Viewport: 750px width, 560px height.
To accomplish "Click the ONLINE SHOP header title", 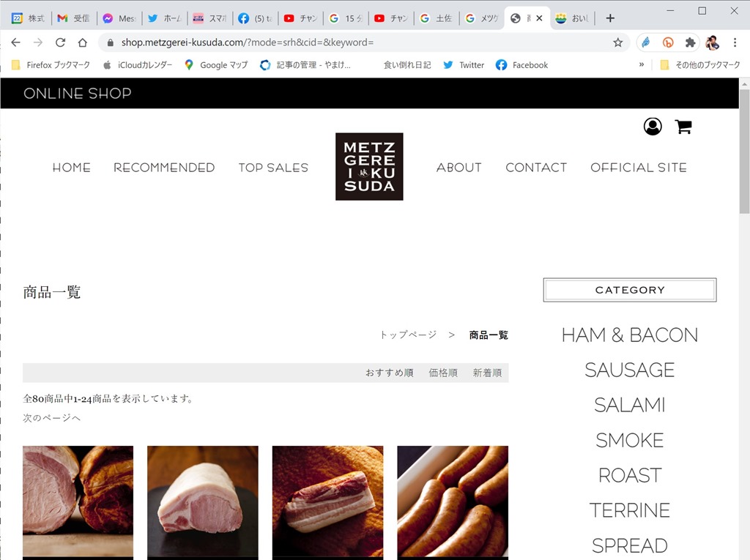I will pyautogui.click(x=78, y=93).
